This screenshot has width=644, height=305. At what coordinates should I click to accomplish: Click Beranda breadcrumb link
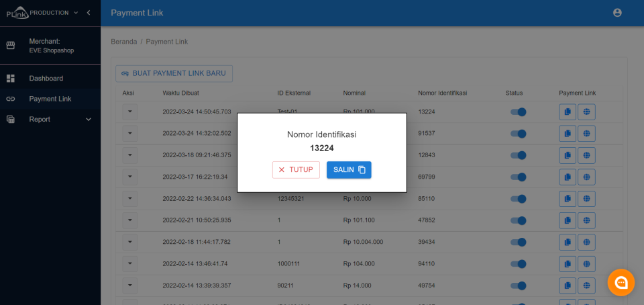pyautogui.click(x=123, y=42)
